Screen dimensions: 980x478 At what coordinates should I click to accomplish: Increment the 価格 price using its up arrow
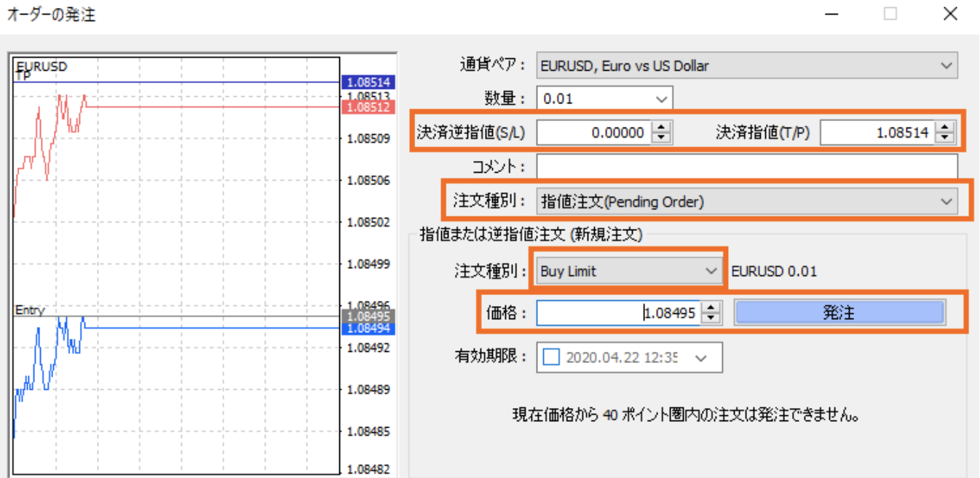[710, 307]
